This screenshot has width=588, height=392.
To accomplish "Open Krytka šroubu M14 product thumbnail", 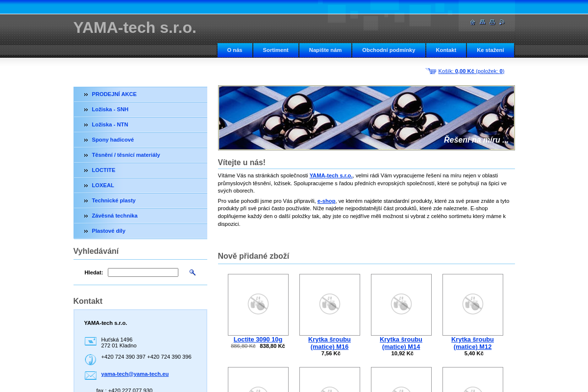I will [401, 305].
